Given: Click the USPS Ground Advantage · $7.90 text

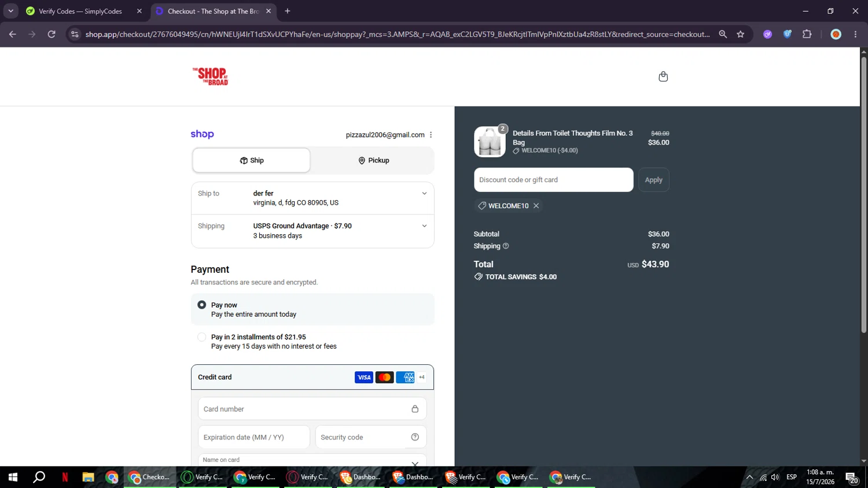Looking at the screenshot, I should click(x=303, y=226).
